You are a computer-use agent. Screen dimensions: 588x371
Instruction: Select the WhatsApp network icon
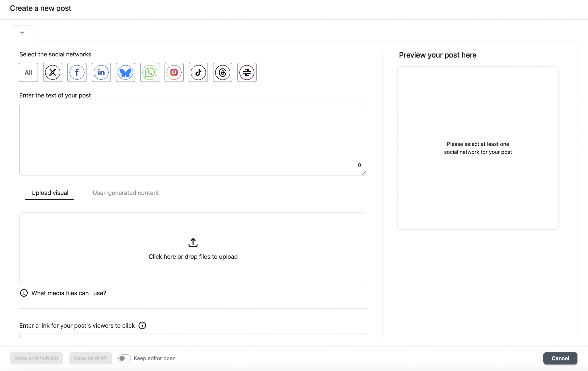tap(150, 72)
